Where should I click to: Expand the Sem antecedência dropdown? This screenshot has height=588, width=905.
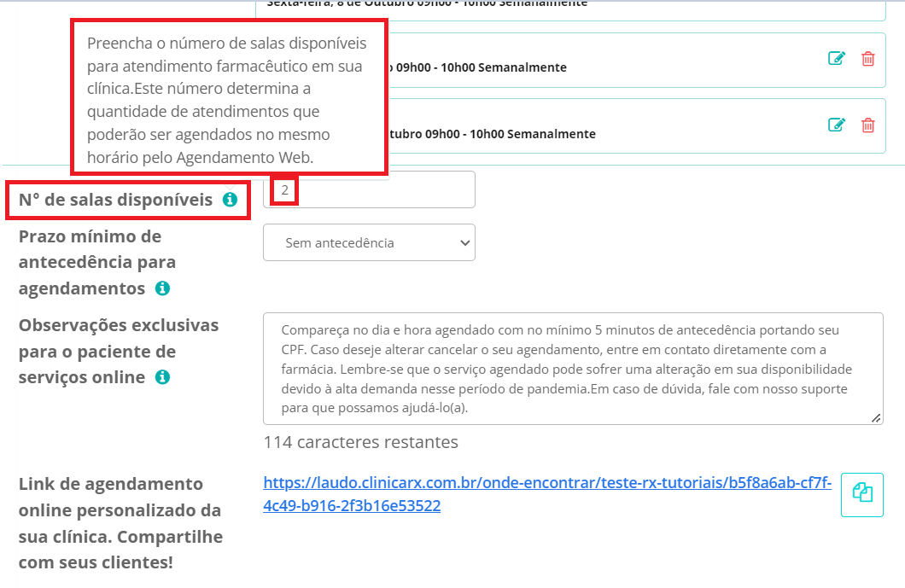tap(369, 242)
